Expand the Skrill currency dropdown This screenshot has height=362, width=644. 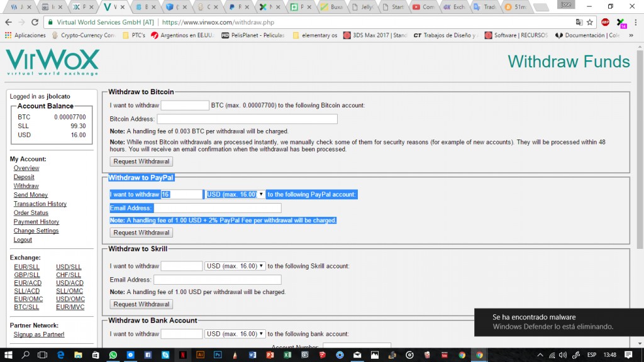click(235, 266)
